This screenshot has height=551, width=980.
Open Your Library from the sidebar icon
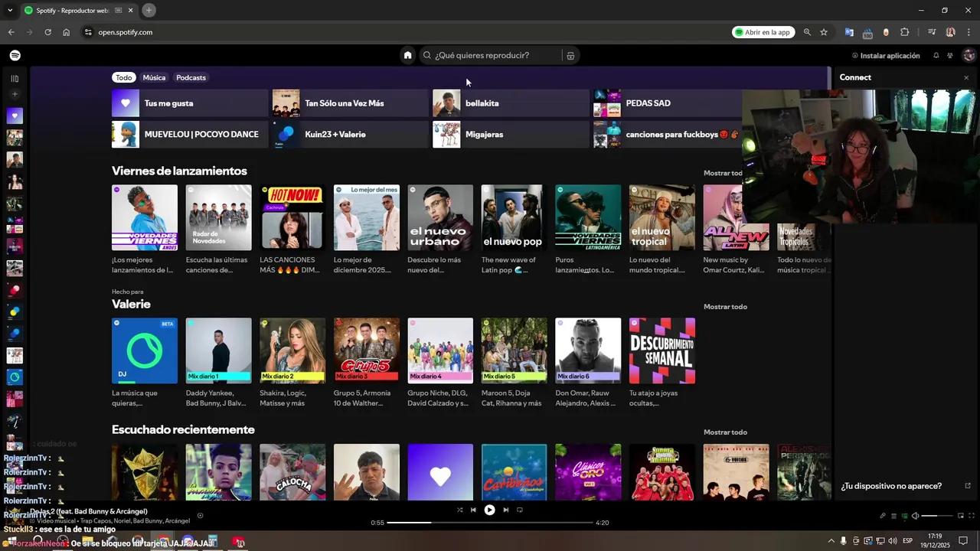click(x=14, y=77)
